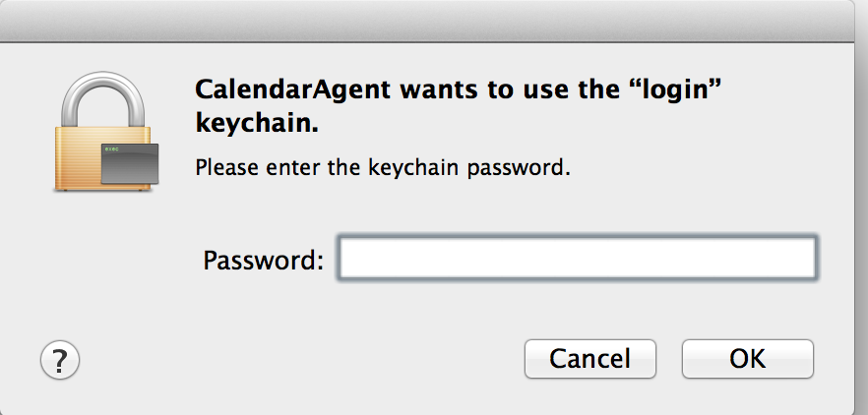Click the word "keychain." in the heading

[x=260, y=126]
